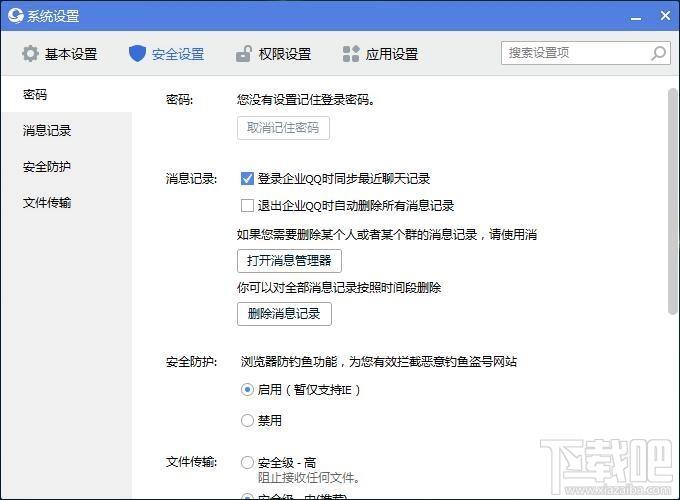Enable 退出企业QQ时自动删除所有消息记录 checkbox
Viewport: 680px width, 500px height.
tap(247, 205)
